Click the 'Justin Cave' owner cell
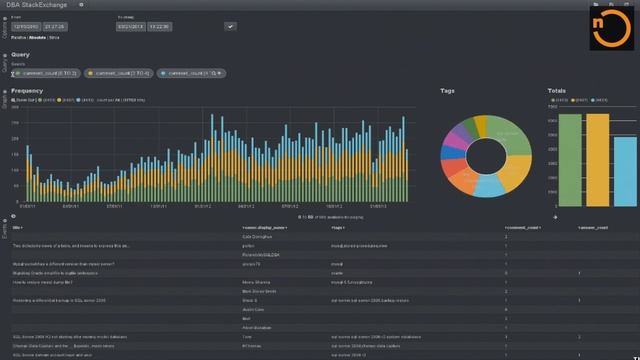 [253, 309]
